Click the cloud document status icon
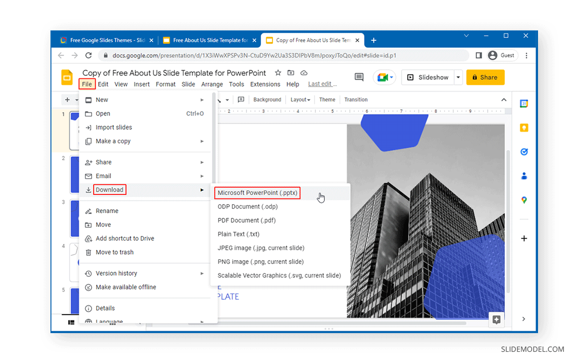 coord(304,73)
